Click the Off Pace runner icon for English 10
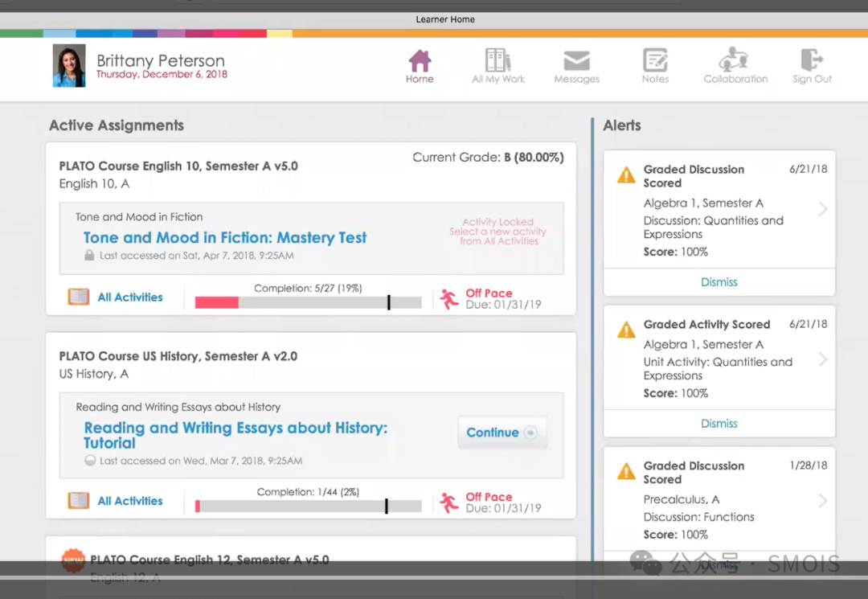 pyautogui.click(x=449, y=299)
